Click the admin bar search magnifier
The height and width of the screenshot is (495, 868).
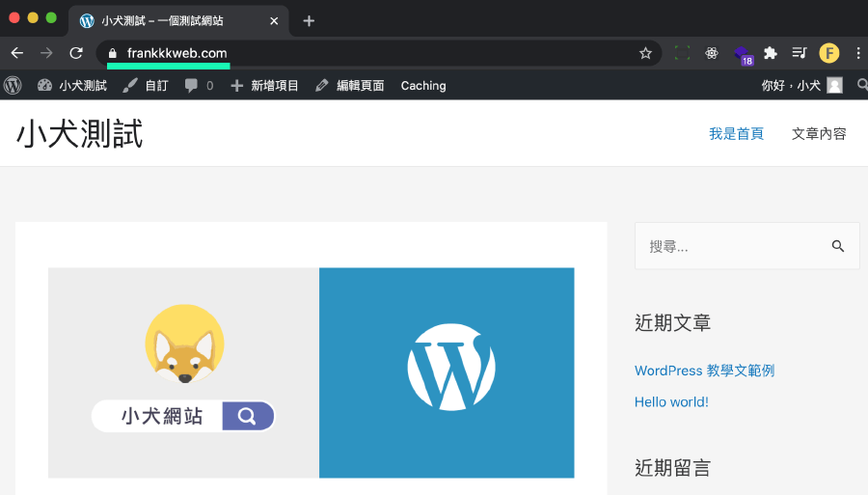tap(862, 85)
